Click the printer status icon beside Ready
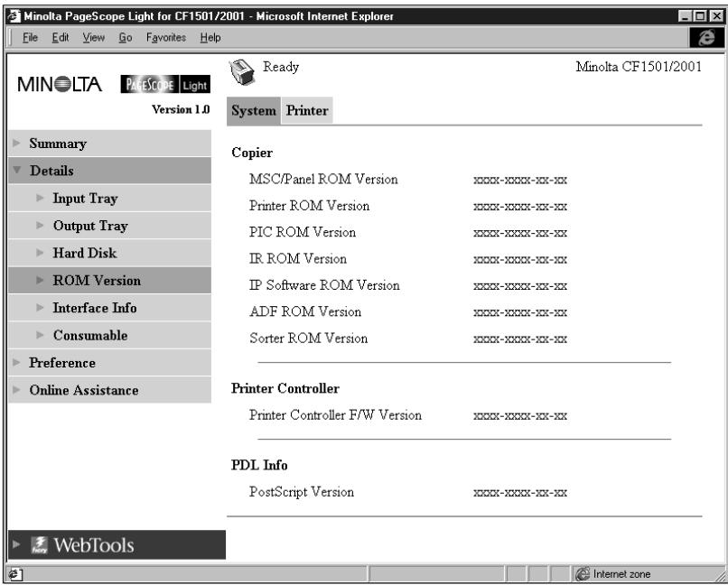The width and height of the screenshot is (728, 585). click(241, 73)
